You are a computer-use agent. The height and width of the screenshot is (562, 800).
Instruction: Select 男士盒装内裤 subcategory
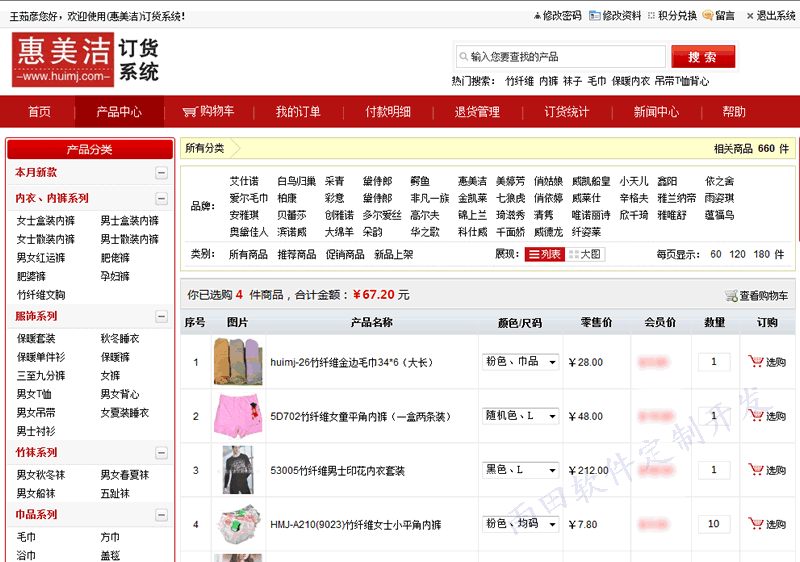coord(130,220)
